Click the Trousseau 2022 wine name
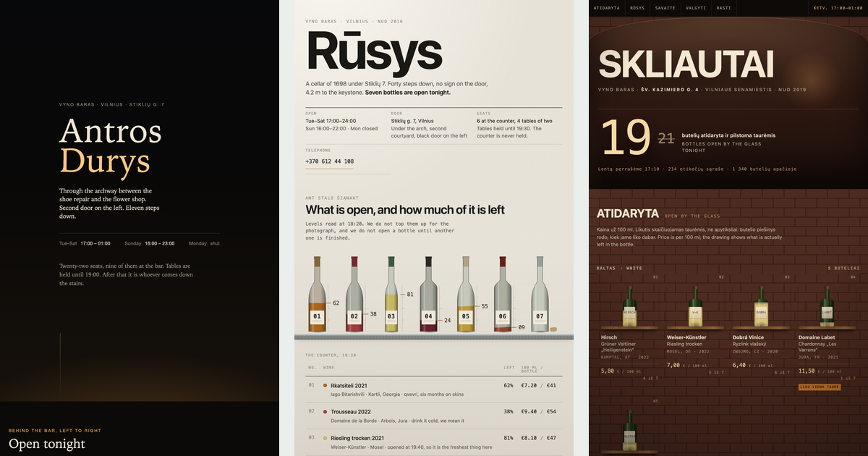The height and width of the screenshot is (456, 868). 351,412
